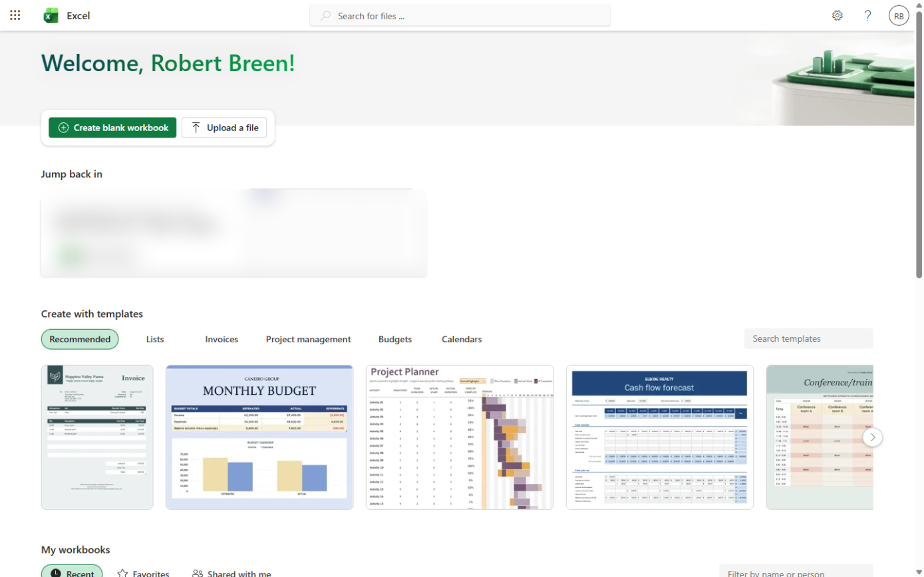This screenshot has width=924, height=577.
Task: Open the Help question mark icon
Action: pos(868,16)
